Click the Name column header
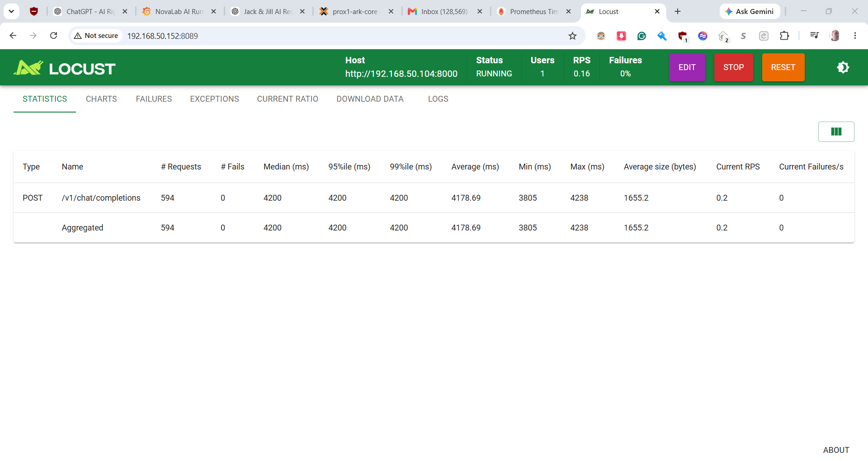 click(x=72, y=167)
